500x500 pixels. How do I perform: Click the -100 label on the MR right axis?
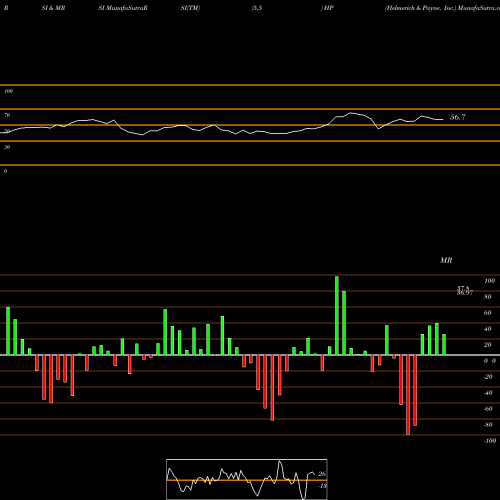tap(490, 441)
